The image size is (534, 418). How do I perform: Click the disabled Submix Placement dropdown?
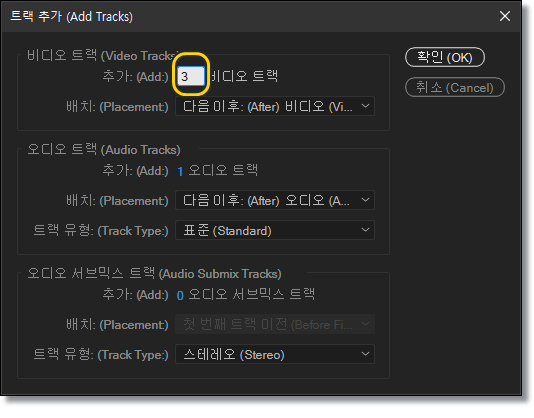(275, 324)
